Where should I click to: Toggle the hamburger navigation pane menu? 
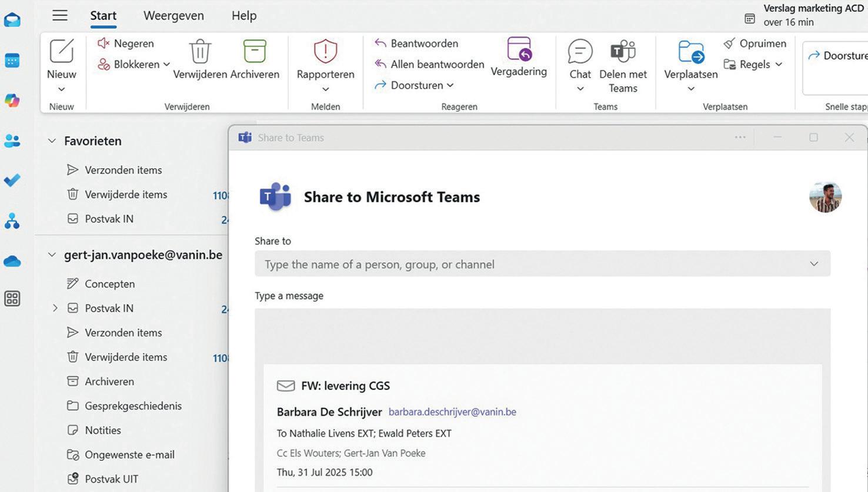tap(60, 15)
